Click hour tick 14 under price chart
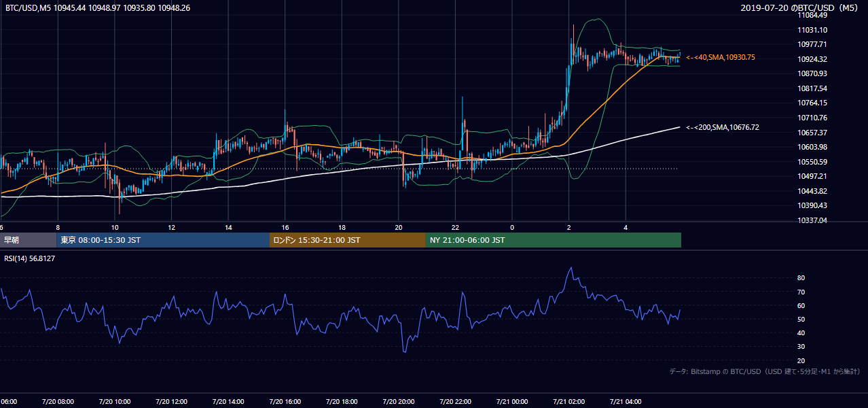868x408 pixels. (228, 227)
